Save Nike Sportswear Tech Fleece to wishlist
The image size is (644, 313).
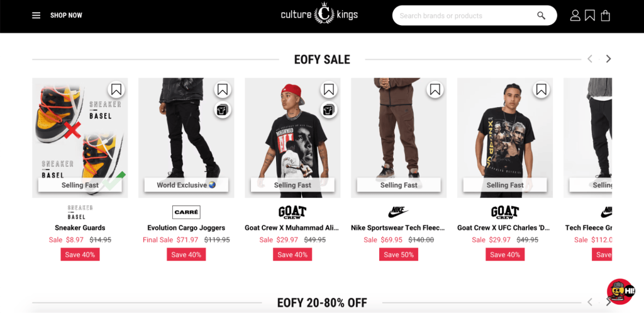pyautogui.click(x=435, y=89)
